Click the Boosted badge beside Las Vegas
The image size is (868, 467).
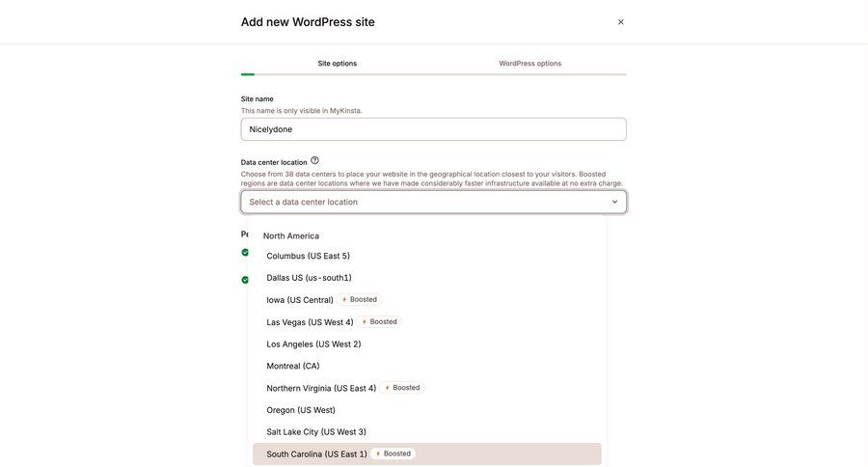[379, 322]
